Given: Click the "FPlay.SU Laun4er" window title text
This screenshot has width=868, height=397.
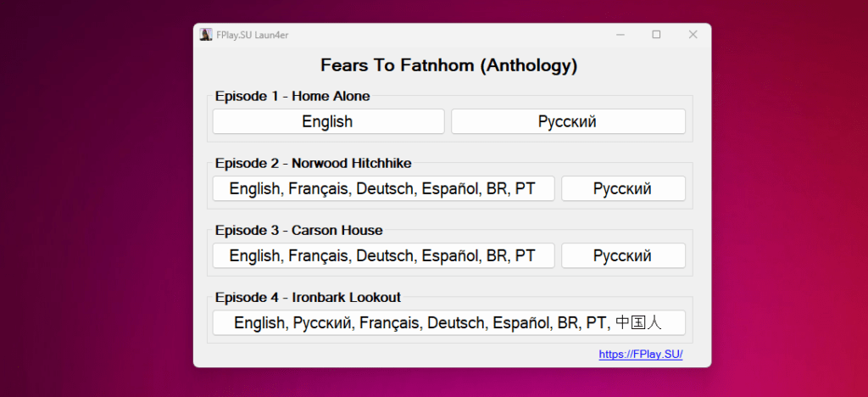Looking at the screenshot, I should click(x=253, y=35).
